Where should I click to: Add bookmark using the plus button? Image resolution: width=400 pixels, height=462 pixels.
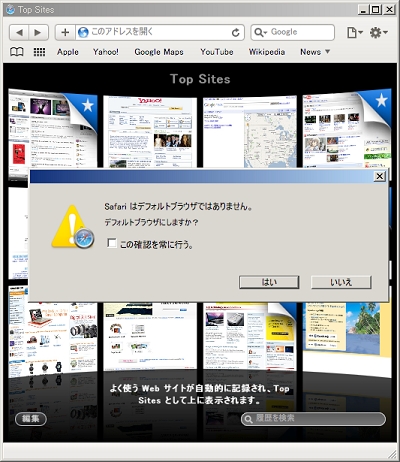click(65, 32)
